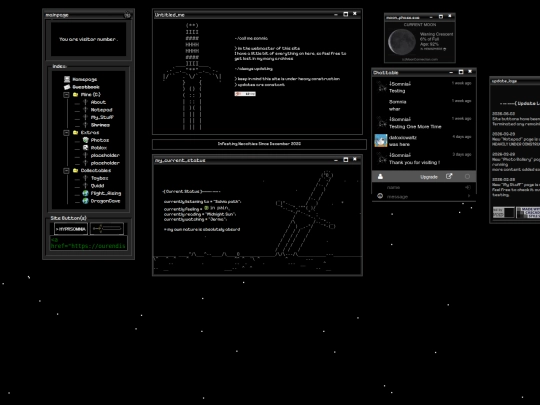This screenshot has width=540, height=405.
Task: Click the chatbox profile person icon
Action: pyautogui.click(x=380, y=176)
